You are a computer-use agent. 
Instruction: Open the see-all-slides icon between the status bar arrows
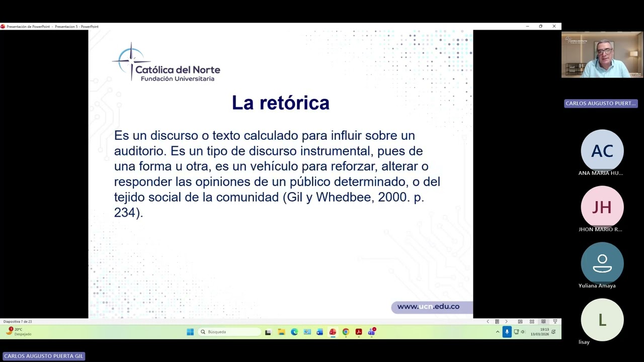(497, 322)
